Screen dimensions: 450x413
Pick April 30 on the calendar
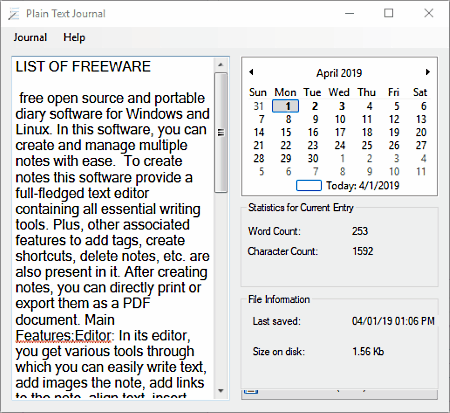(x=313, y=158)
